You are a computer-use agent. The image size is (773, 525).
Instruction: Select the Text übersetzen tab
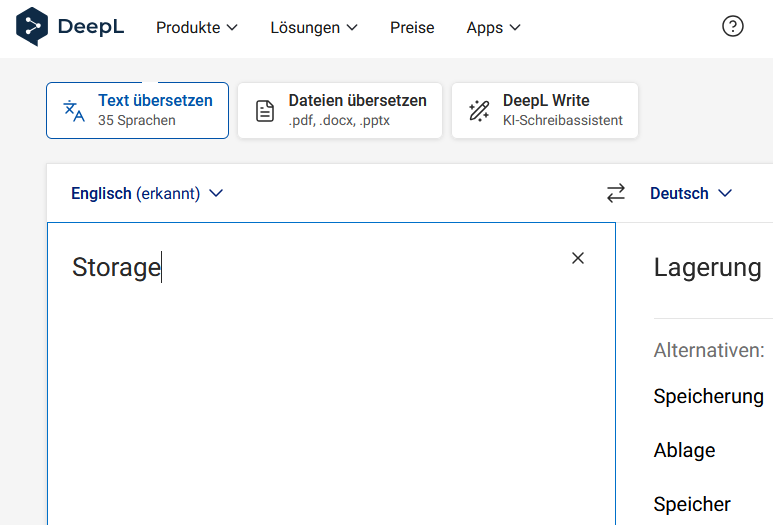(x=138, y=110)
